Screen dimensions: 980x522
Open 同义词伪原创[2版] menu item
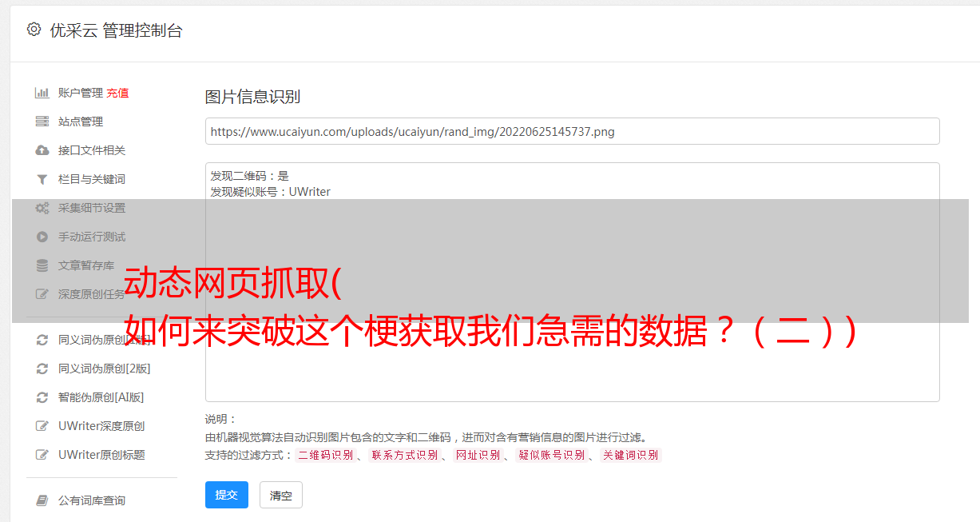(105, 369)
